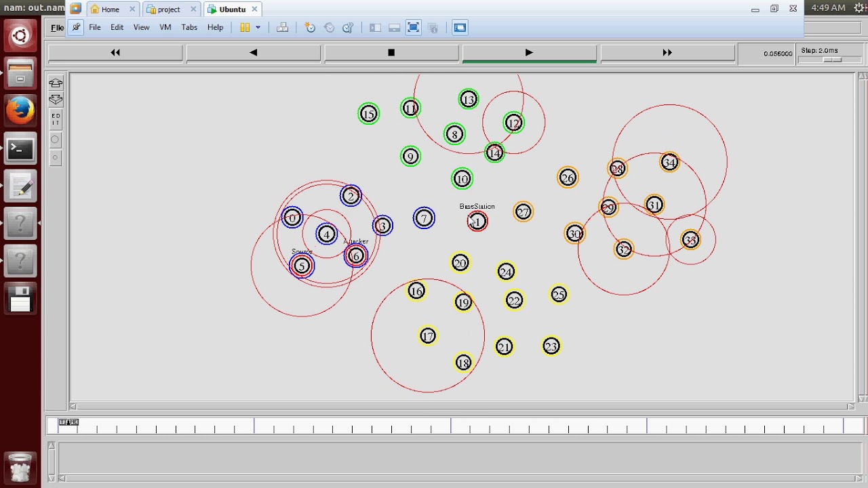868x488 pixels.
Task: Open the VM menu
Action: (x=165, y=28)
